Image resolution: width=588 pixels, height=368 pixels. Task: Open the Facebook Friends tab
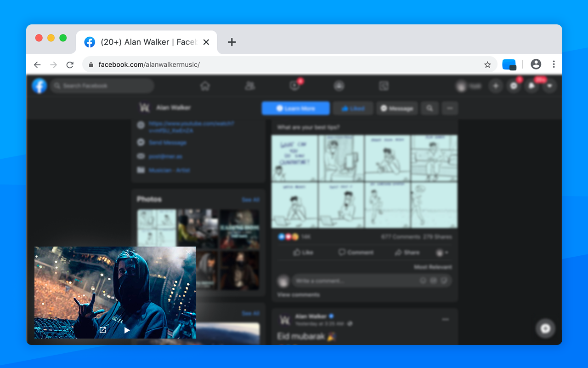[250, 86]
